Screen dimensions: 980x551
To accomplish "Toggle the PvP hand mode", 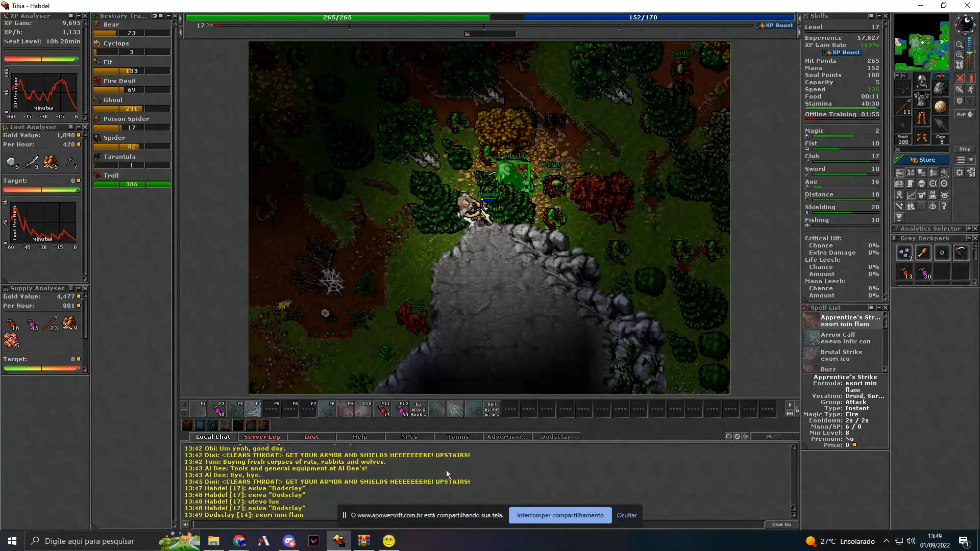I will click(965, 114).
